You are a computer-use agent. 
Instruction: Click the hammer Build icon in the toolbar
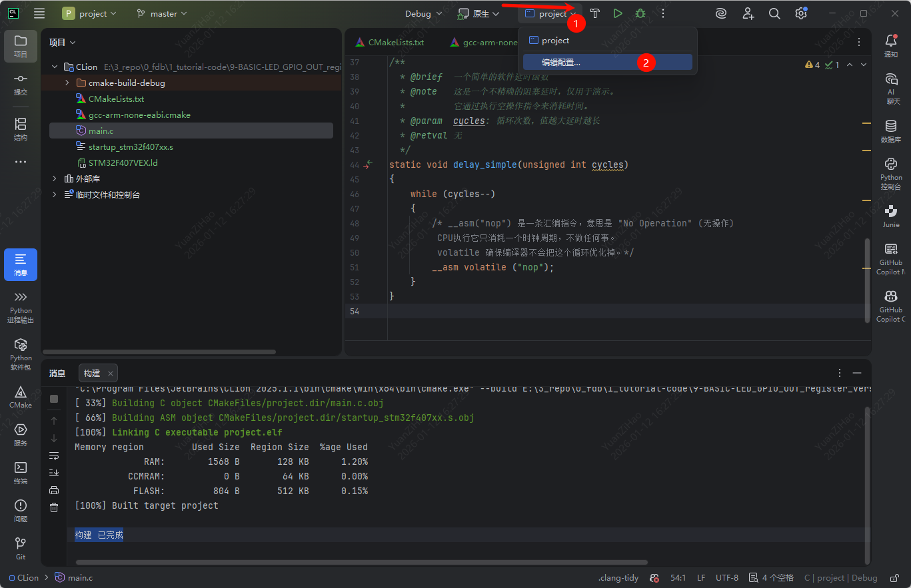point(595,13)
